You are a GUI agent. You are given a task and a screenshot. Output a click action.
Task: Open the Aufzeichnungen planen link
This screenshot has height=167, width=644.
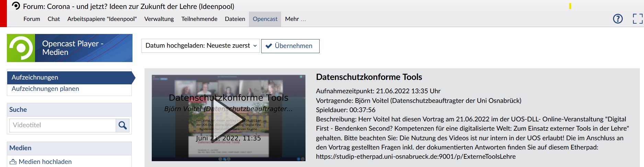(x=45, y=89)
